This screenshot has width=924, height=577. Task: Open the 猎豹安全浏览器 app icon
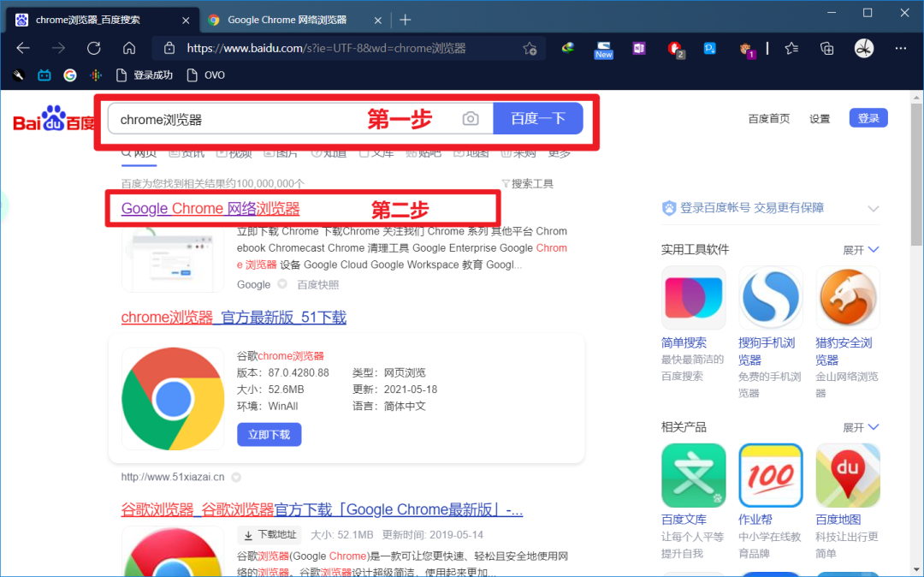point(848,298)
